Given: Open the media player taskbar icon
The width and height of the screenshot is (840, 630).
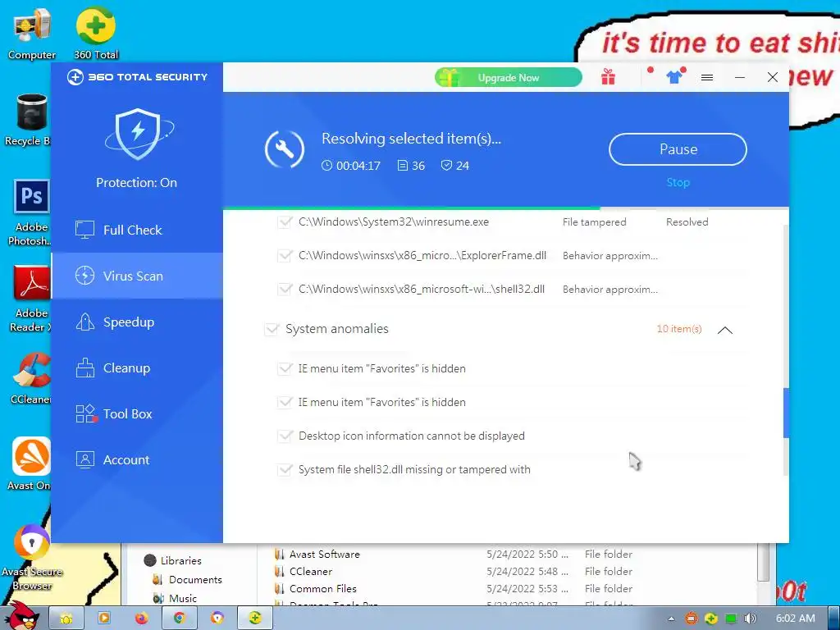Looking at the screenshot, I should pos(104,619).
